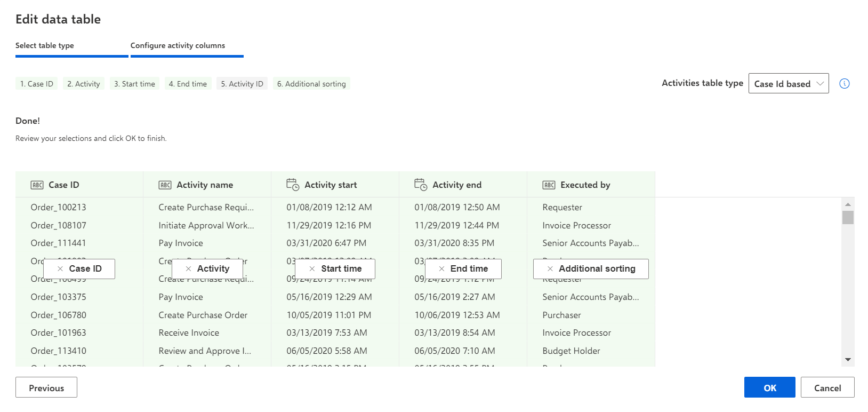This screenshot has height=412, width=868.
Task: Click the text-type icon of Executed by column
Action: [x=549, y=185]
